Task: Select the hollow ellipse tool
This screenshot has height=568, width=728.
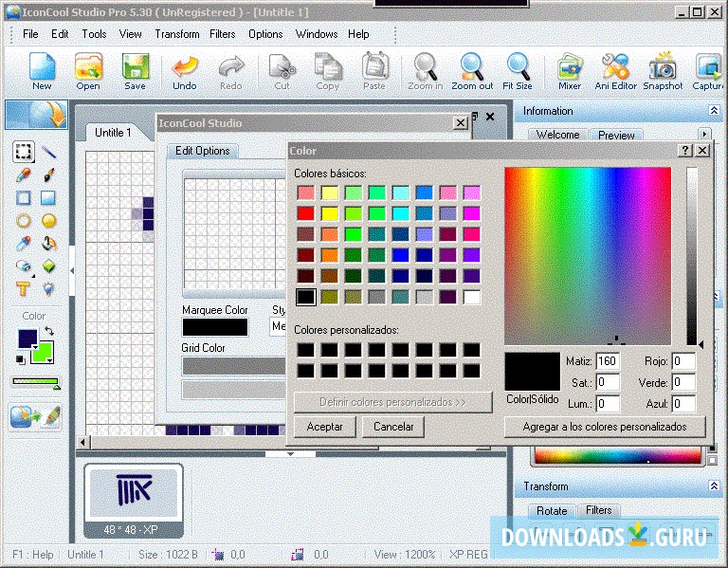Action: coord(23,221)
